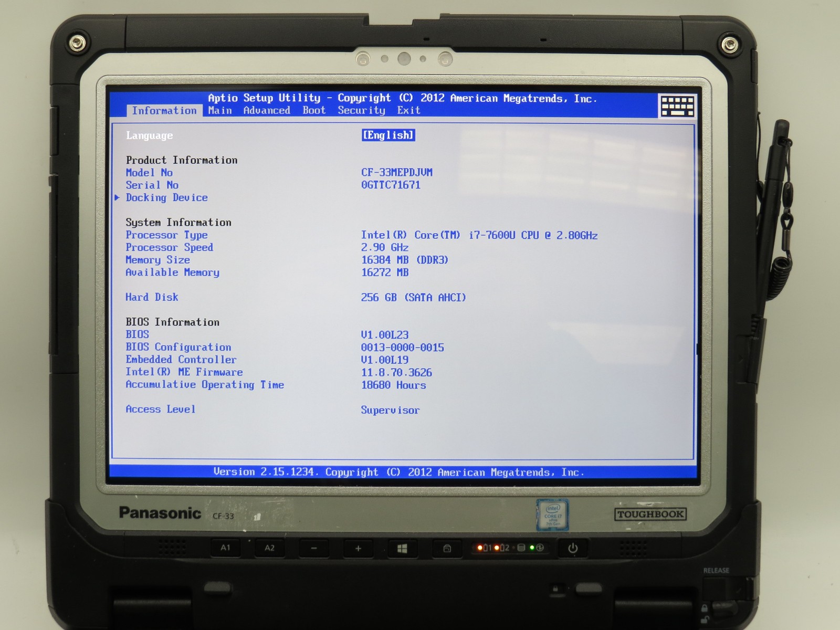Expand the Docking Device submenu
Image resolution: width=840 pixels, height=630 pixels.
[x=166, y=198]
